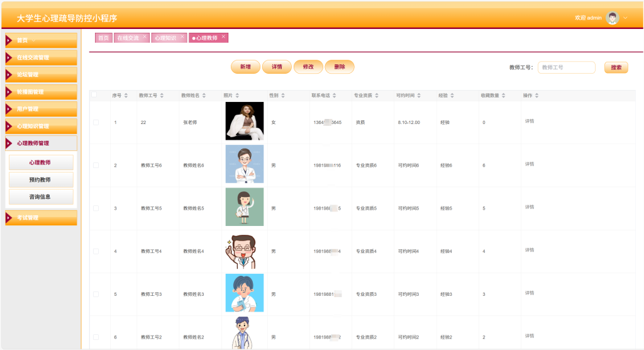Sort by the 照片 column sort arrows
Image resolution: width=644 pixels, height=350 pixels.
click(237, 96)
